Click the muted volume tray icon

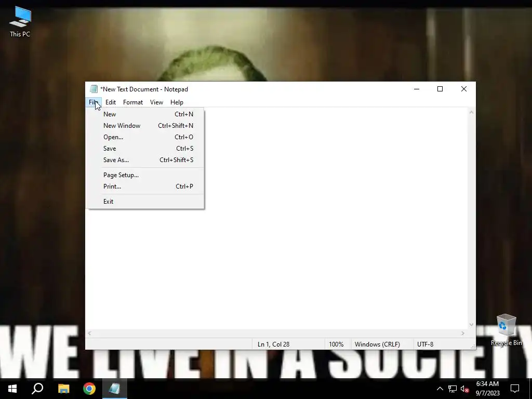[x=464, y=389]
